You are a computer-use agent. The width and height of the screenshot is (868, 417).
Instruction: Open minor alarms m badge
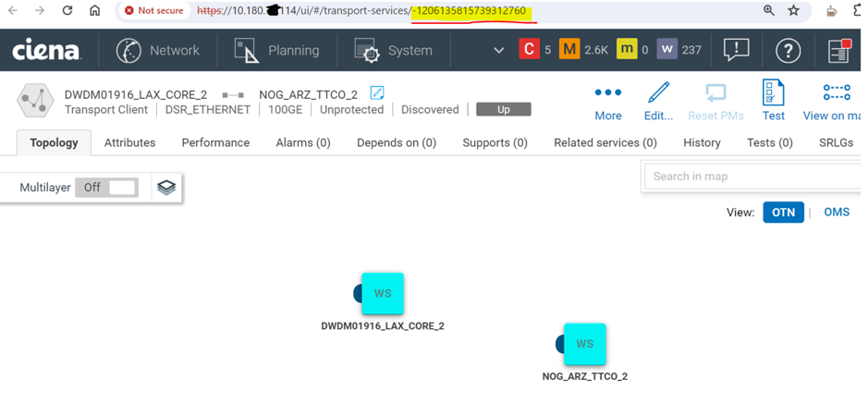[x=627, y=49]
